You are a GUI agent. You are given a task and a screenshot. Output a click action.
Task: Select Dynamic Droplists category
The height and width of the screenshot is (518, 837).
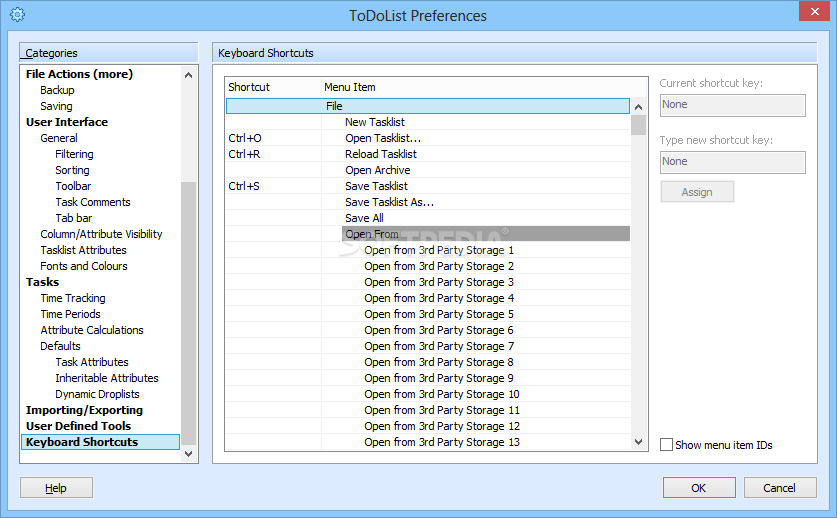coord(97,394)
